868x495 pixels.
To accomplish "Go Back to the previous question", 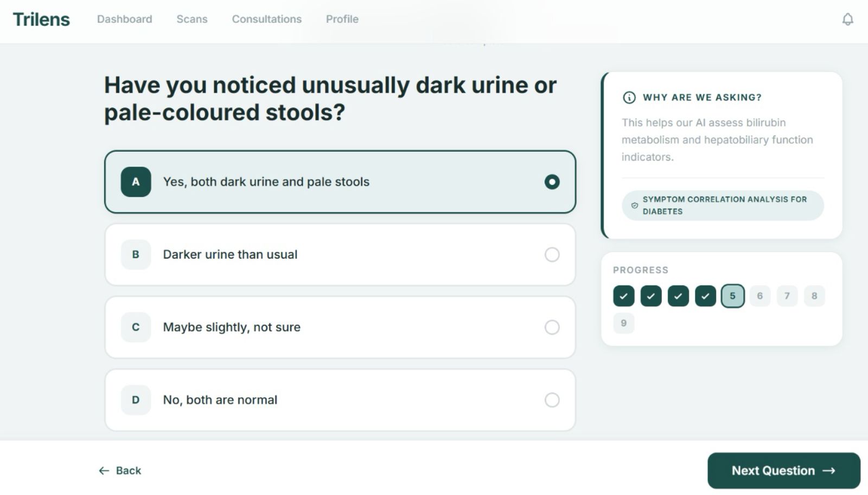I will pyautogui.click(x=120, y=471).
